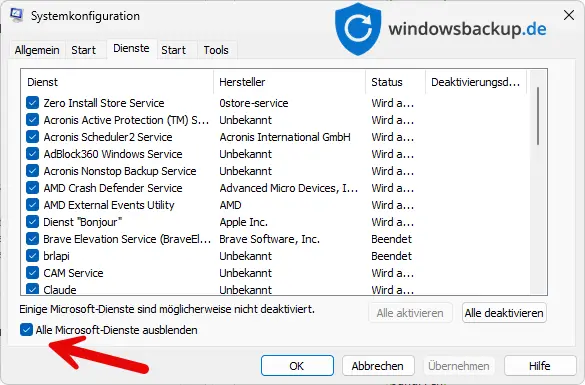Click the Abbrechen button

point(378,366)
